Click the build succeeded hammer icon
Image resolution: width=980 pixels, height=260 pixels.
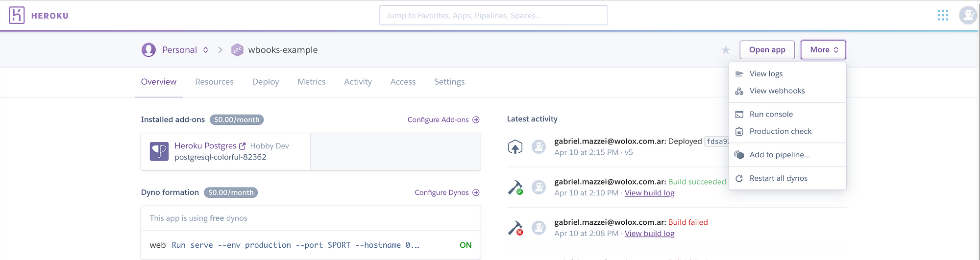click(515, 188)
